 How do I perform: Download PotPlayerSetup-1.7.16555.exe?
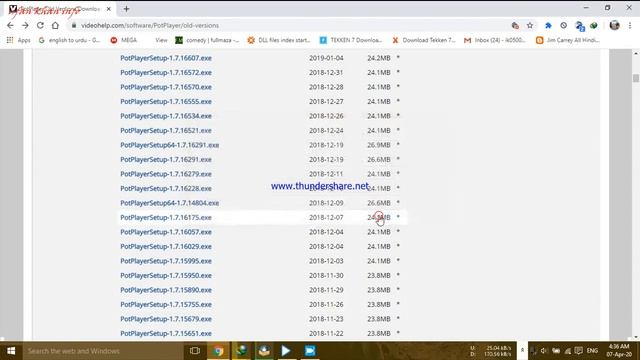166,101
